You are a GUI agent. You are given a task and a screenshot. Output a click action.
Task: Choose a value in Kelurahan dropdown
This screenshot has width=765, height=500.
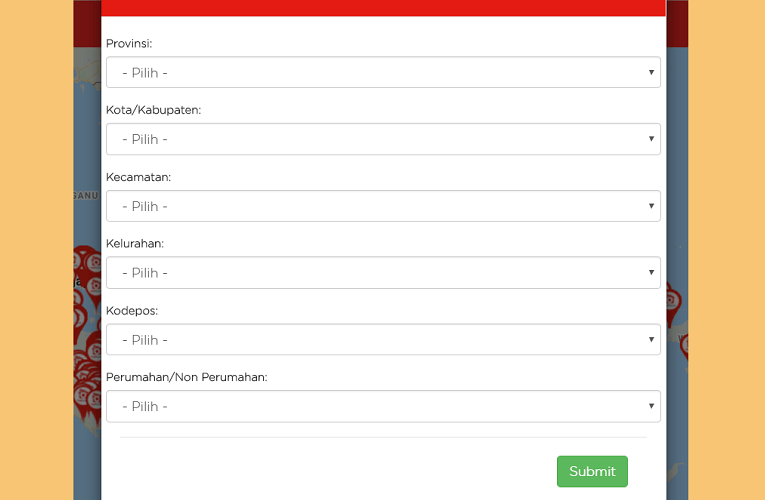pos(383,273)
